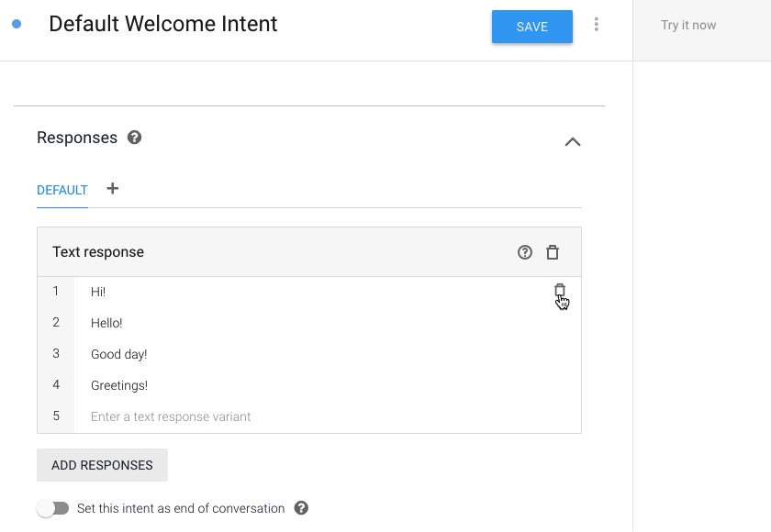Viewport: 771px width, 532px height.
Task: Add a new response tab with plus icon
Action: point(113,189)
